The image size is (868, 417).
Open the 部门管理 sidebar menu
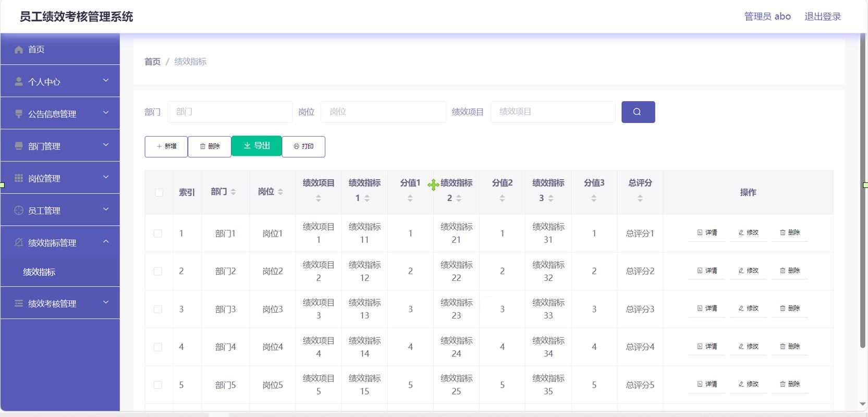click(x=60, y=145)
